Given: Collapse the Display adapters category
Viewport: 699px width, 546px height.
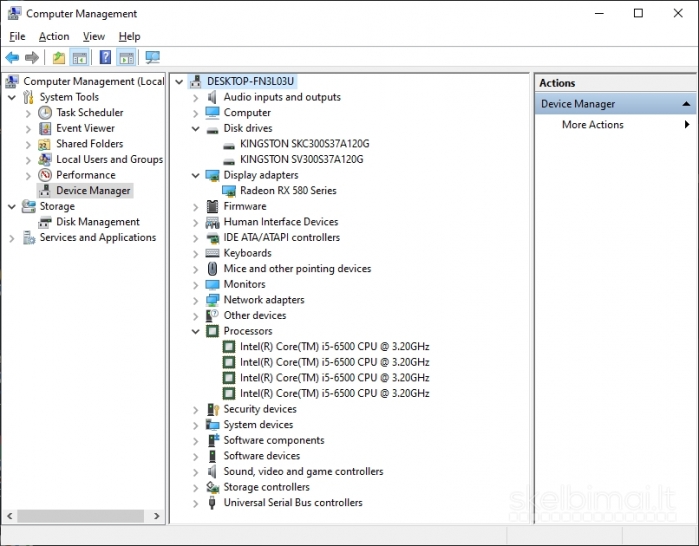Looking at the screenshot, I should [x=195, y=176].
